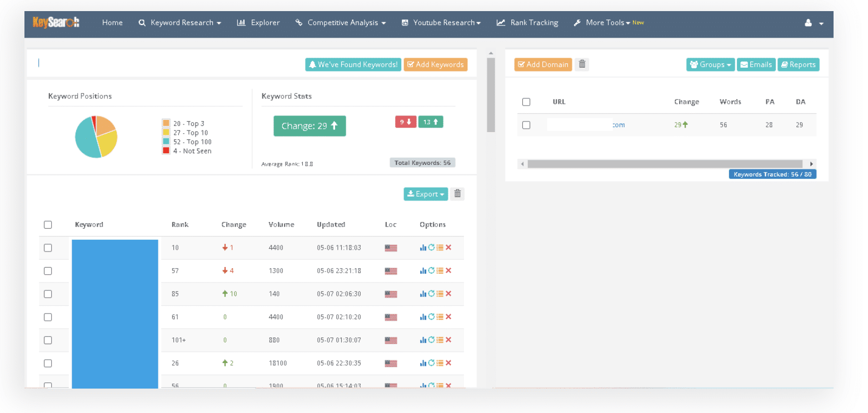Click the green 13 up indicator badge

431,122
